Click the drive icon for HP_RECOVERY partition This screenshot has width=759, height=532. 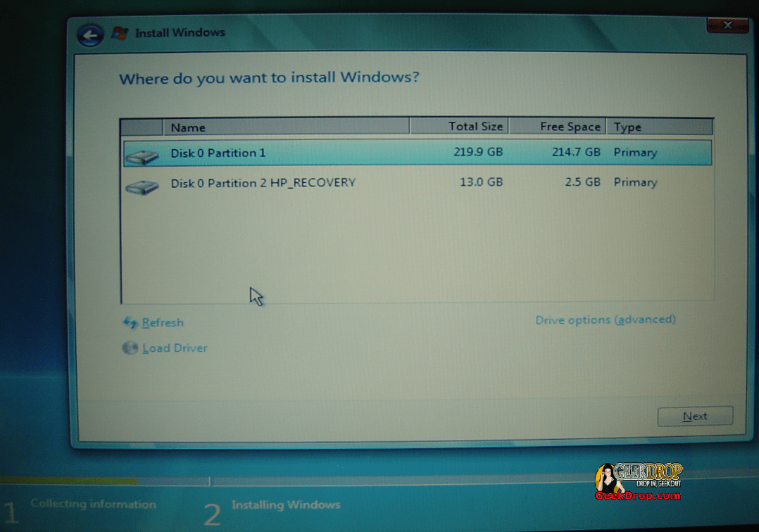tap(142, 186)
